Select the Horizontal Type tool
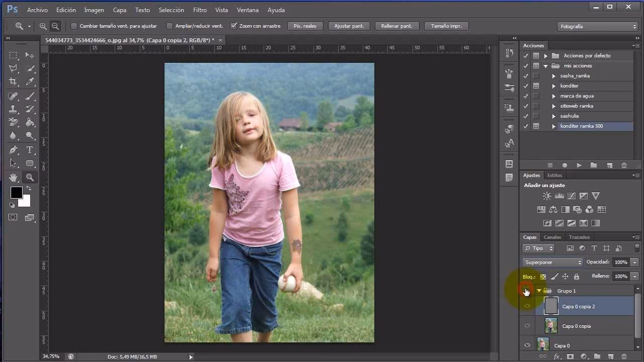The image size is (644, 362). (29, 150)
